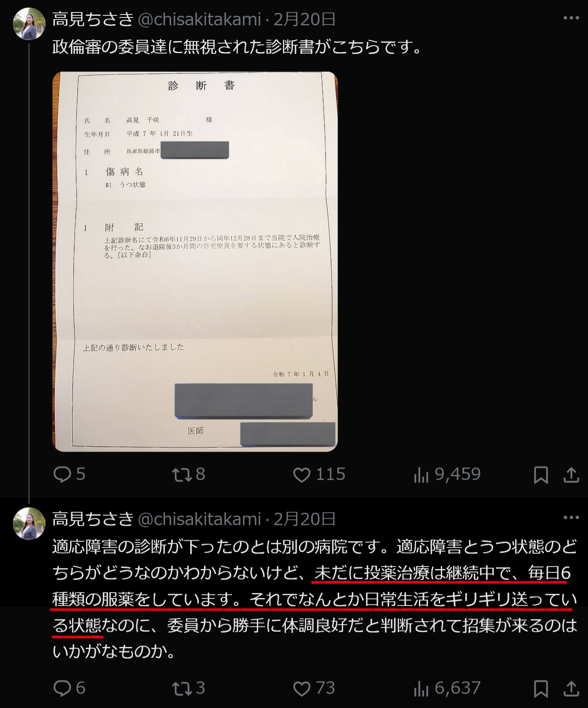The image size is (588, 708).
Task: Like the second tweet with 73 likes
Action: click(x=314, y=688)
